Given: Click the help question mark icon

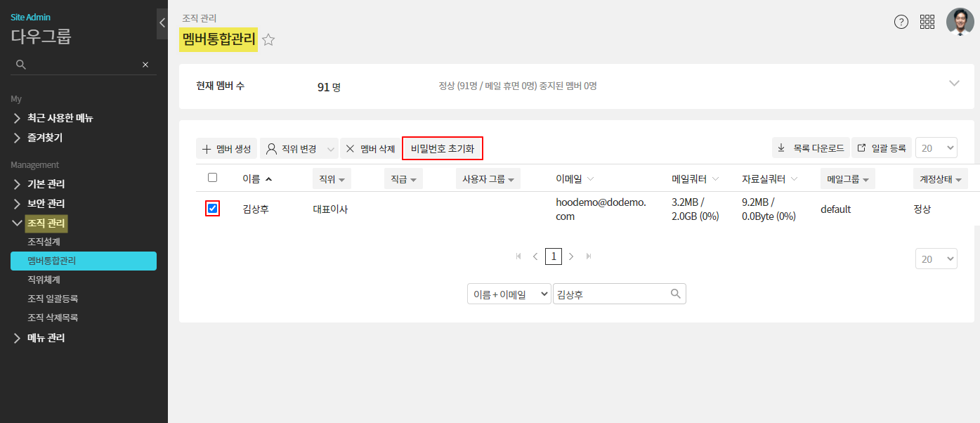Looking at the screenshot, I should pos(901,22).
